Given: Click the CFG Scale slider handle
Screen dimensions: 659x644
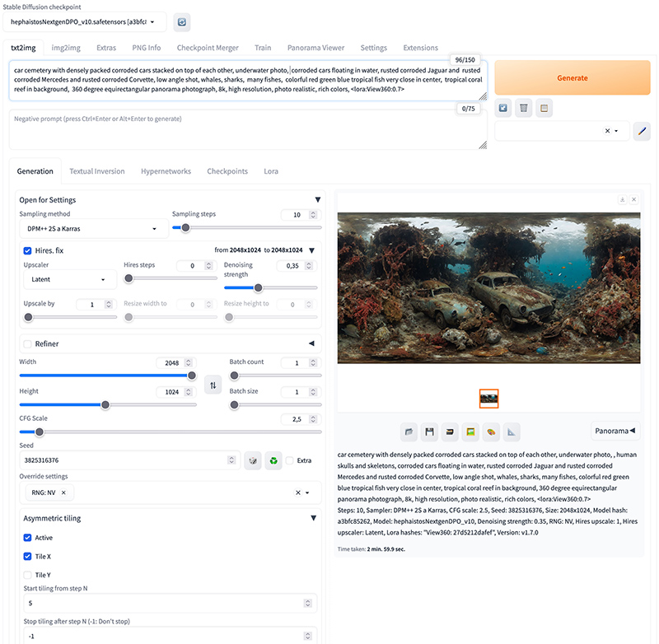Looking at the screenshot, I should (x=39, y=432).
